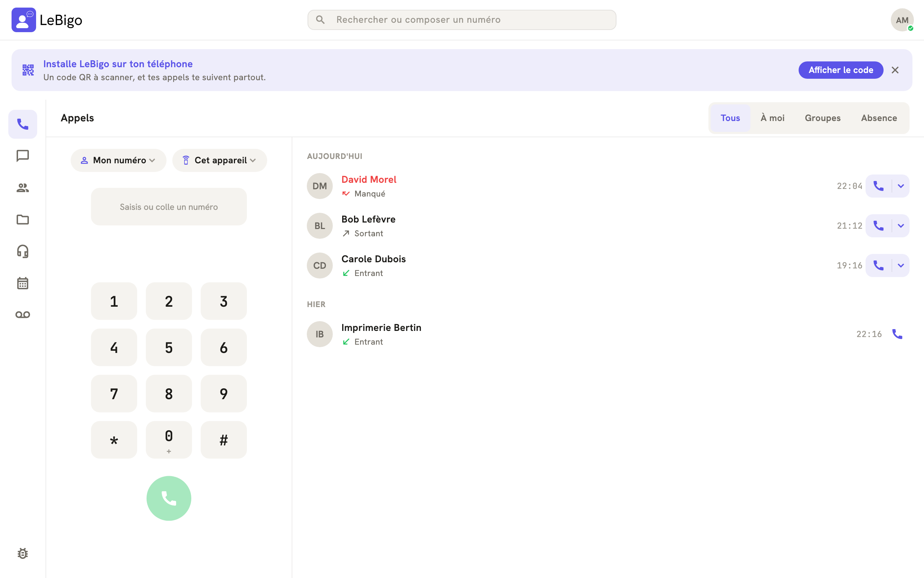This screenshot has height=578, width=924.
Task: Select the Tous tab
Action: tap(730, 118)
